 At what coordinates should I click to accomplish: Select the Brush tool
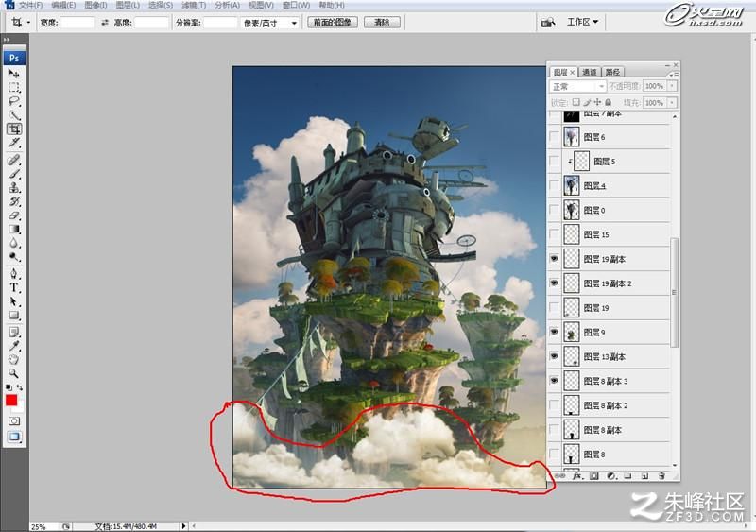[x=13, y=174]
